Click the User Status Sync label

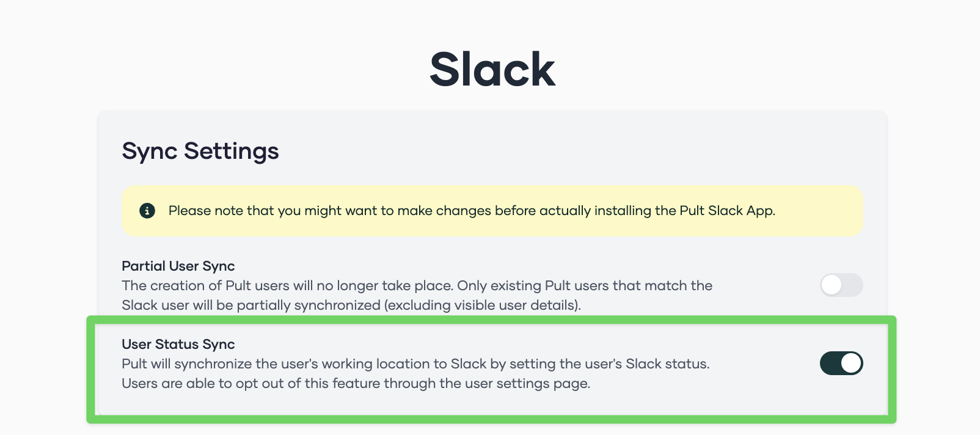point(178,344)
